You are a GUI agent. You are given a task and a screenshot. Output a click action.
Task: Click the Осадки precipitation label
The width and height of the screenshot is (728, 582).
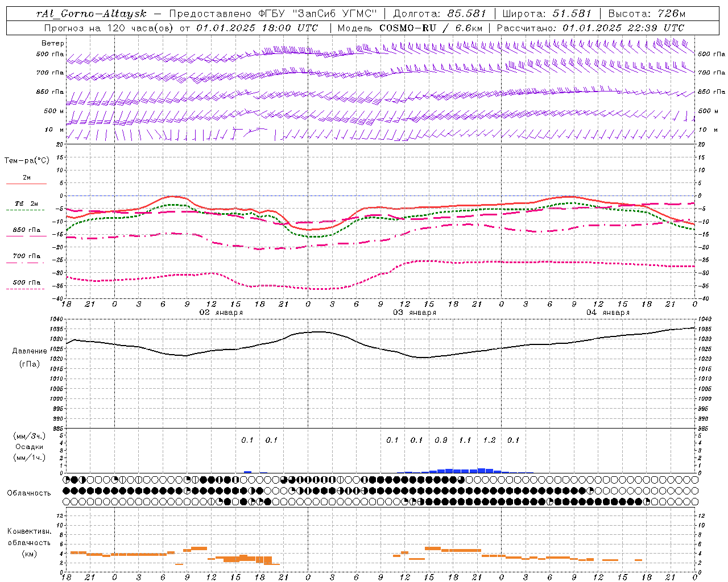[x=30, y=447]
